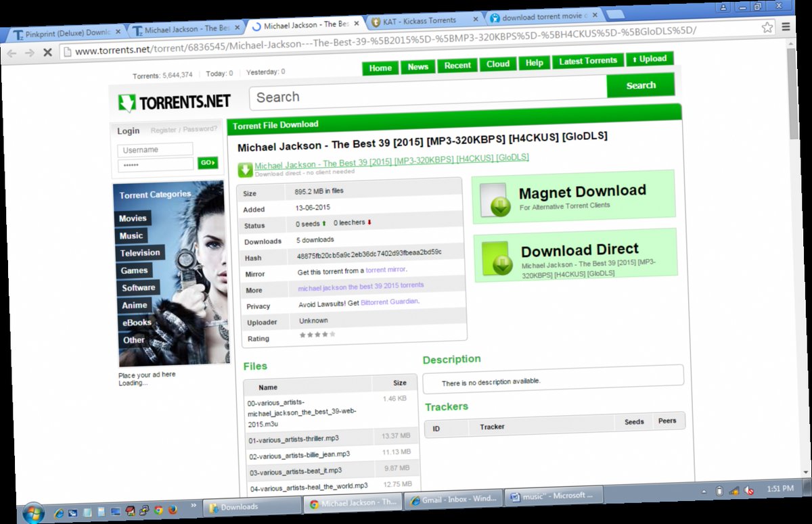Close the Pinkprint (Deluxe) tab
812x524 pixels.
tap(118, 31)
